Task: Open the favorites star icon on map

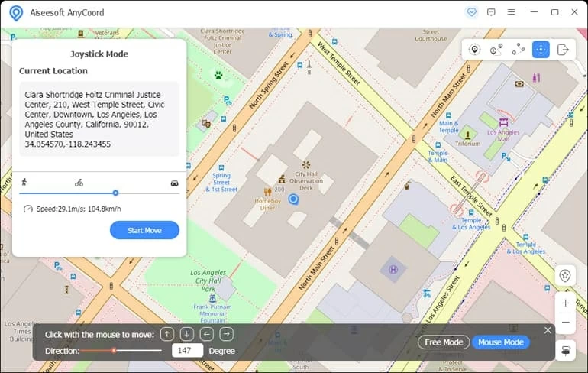Action: coord(565,276)
